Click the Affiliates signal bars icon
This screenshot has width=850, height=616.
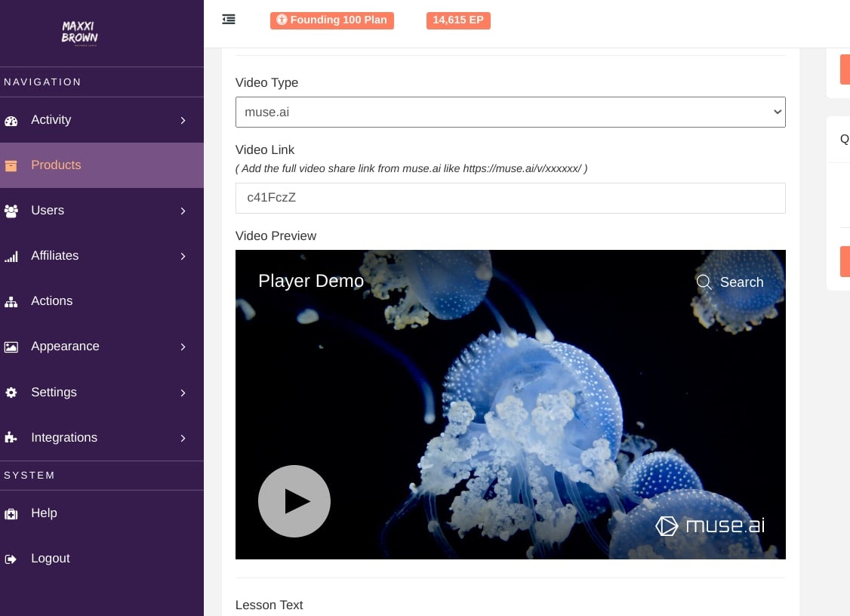click(x=11, y=257)
